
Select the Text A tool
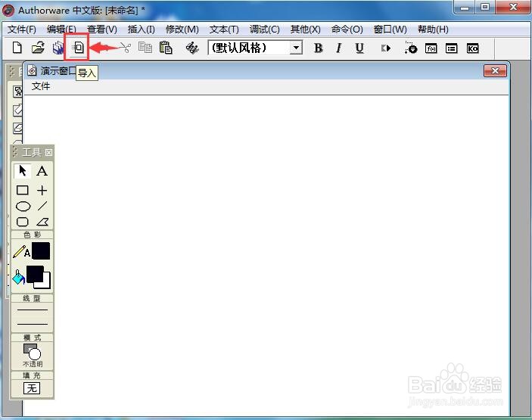pyautogui.click(x=42, y=170)
